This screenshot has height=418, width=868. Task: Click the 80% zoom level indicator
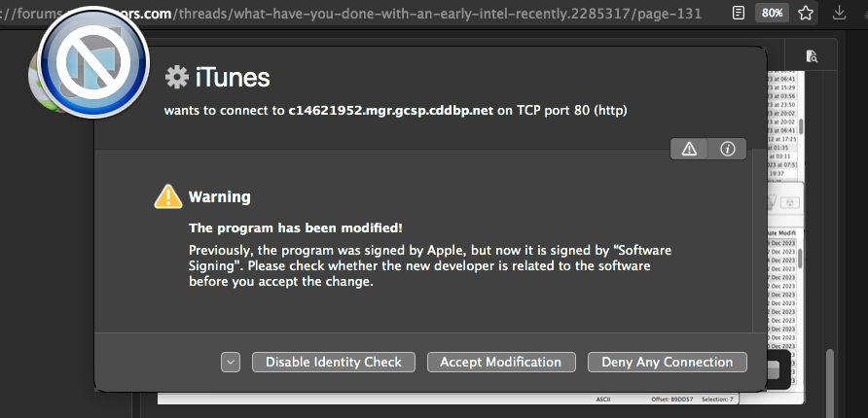click(x=773, y=14)
